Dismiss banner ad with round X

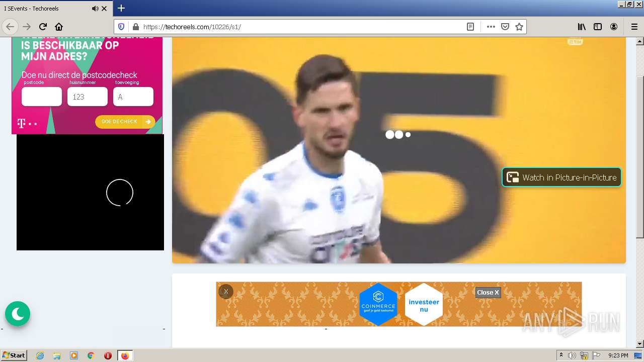[226, 292]
